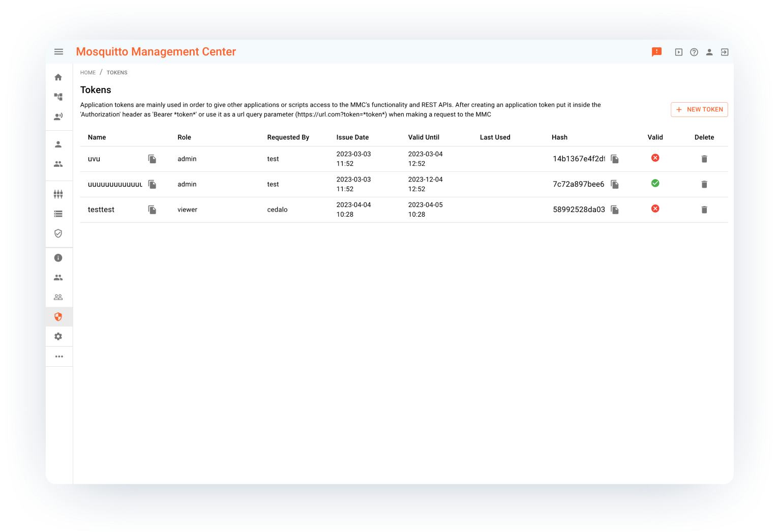The image size is (778, 532).
Task: Delete the testtest token
Action: [704, 210]
